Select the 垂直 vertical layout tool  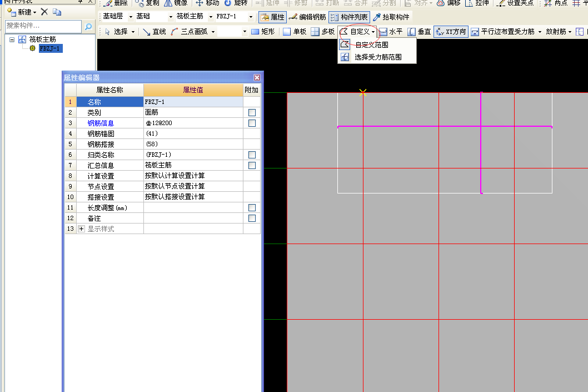click(419, 32)
